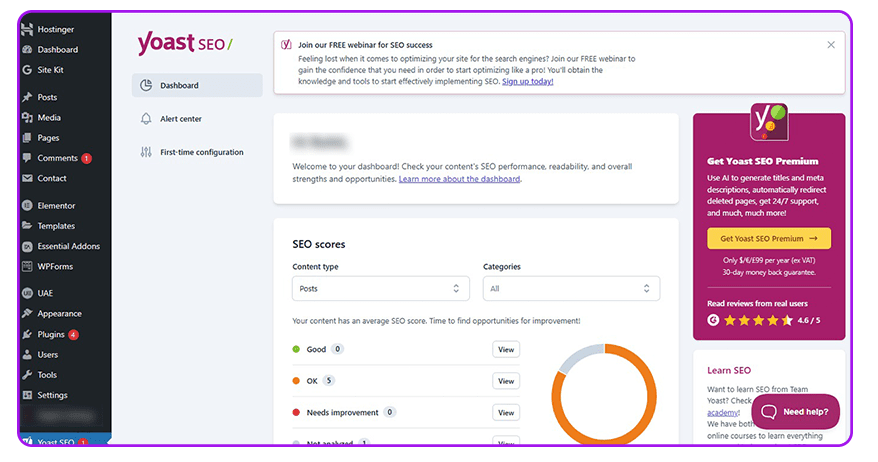
Task: Click Get Yoast SEO Premium button
Action: click(769, 239)
